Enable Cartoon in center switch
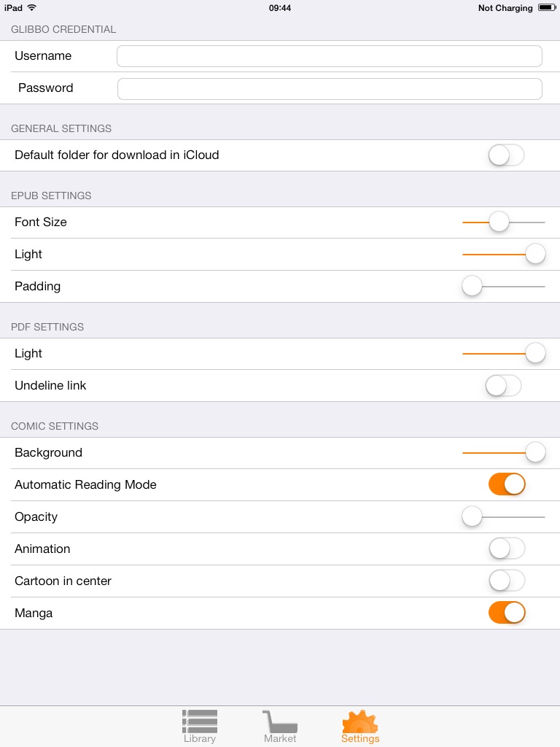This screenshot has height=747, width=560. point(507,581)
